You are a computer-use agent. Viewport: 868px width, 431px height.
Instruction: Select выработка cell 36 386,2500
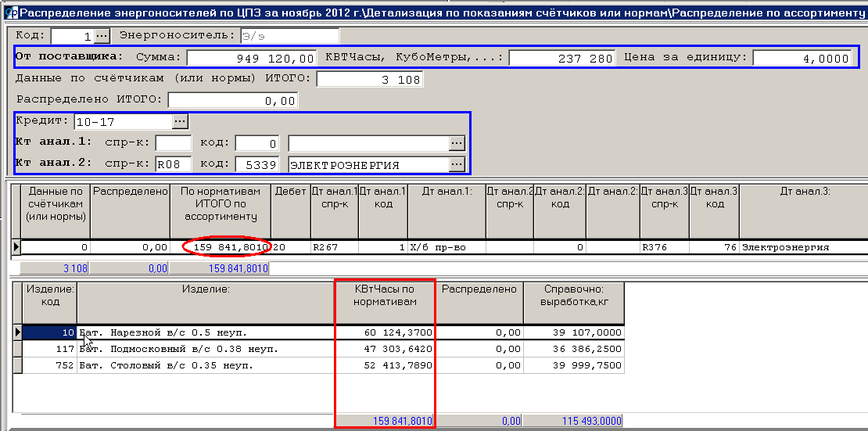click(573, 349)
